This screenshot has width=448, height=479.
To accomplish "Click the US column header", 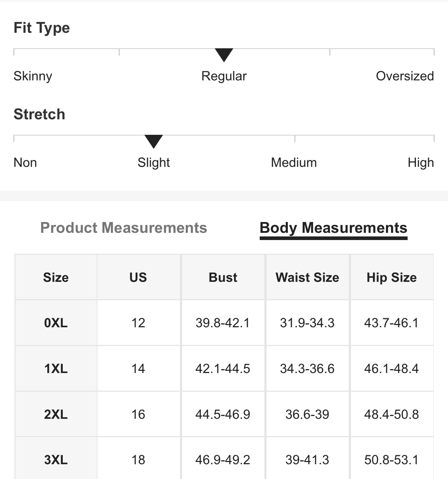I will pyautogui.click(x=138, y=277).
